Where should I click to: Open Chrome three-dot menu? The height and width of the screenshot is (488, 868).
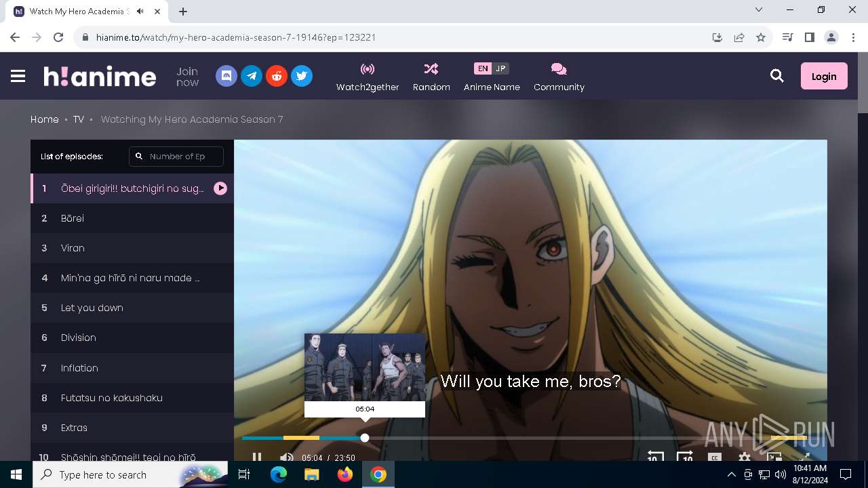pyautogui.click(x=853, y=37)
